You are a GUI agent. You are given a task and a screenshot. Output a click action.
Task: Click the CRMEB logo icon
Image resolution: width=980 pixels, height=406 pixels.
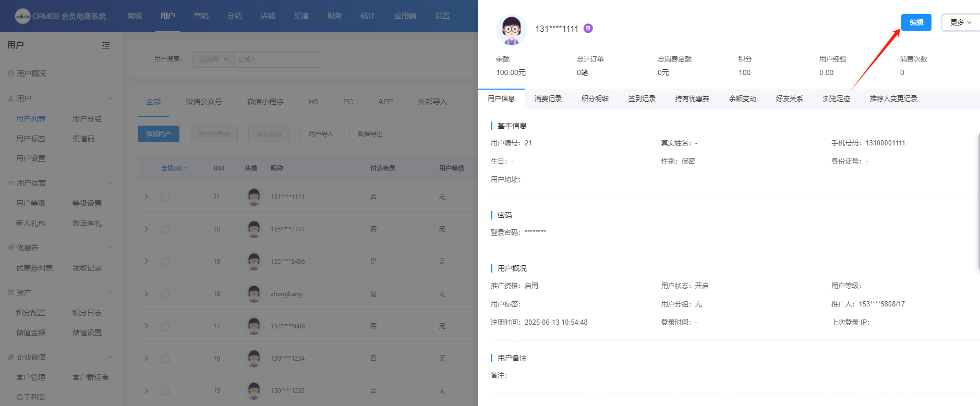click(x=22, y=16)
